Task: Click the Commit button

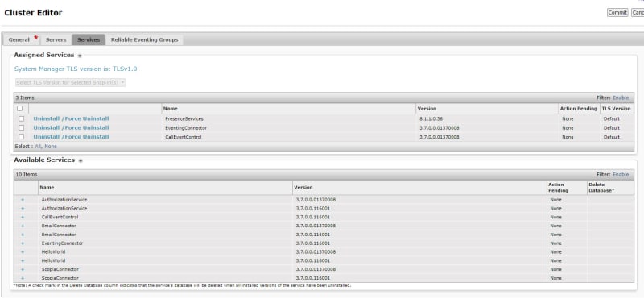Action: click(617, 13)
